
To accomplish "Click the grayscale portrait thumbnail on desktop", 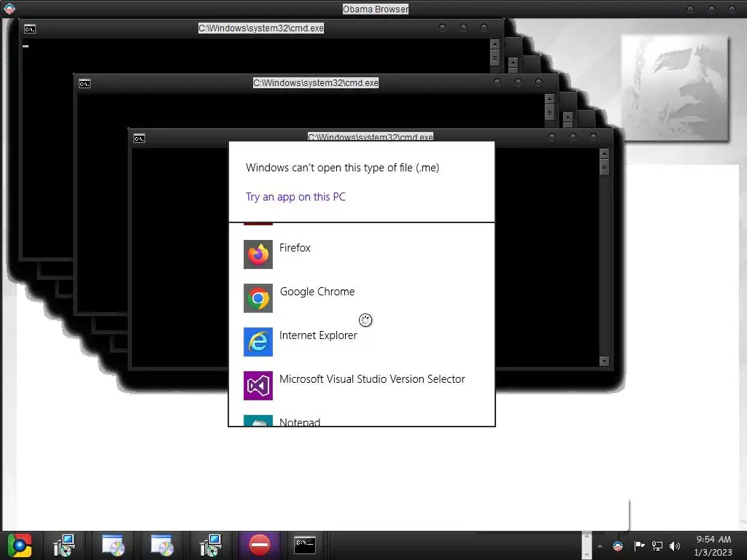I will [675, 87].
